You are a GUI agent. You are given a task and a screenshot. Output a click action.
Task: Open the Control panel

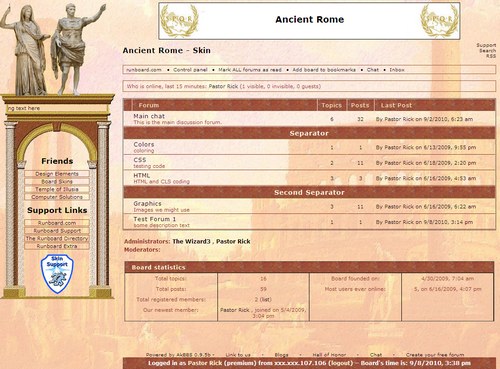[190, 70]
